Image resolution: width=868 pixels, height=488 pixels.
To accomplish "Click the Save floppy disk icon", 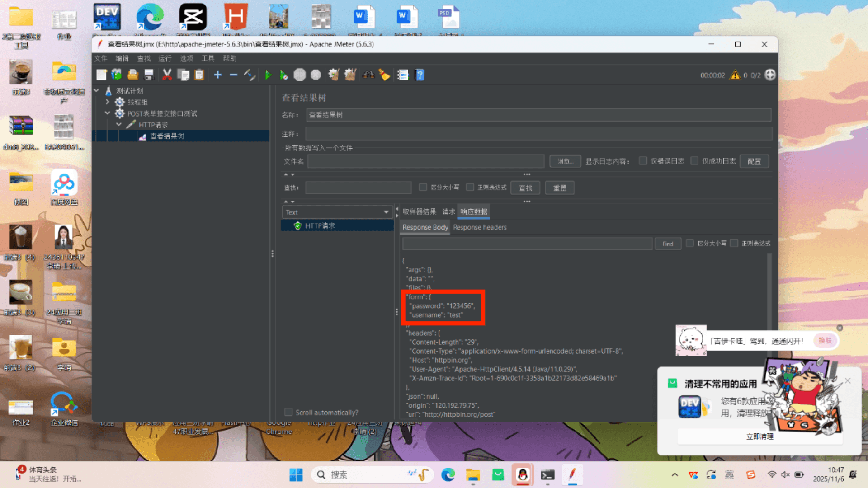I will click(x=149, y=75).
